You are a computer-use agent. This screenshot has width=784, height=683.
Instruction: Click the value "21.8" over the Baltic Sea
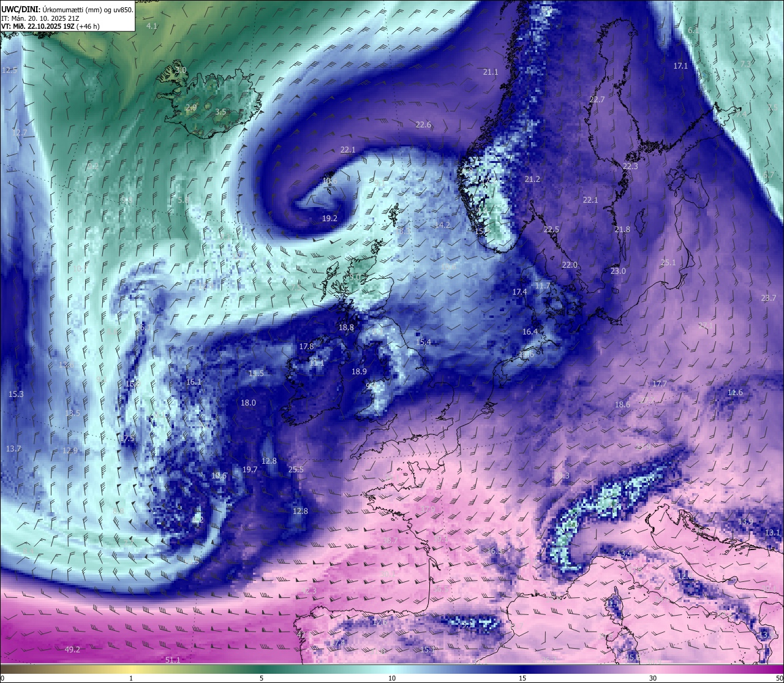[622, 229]
